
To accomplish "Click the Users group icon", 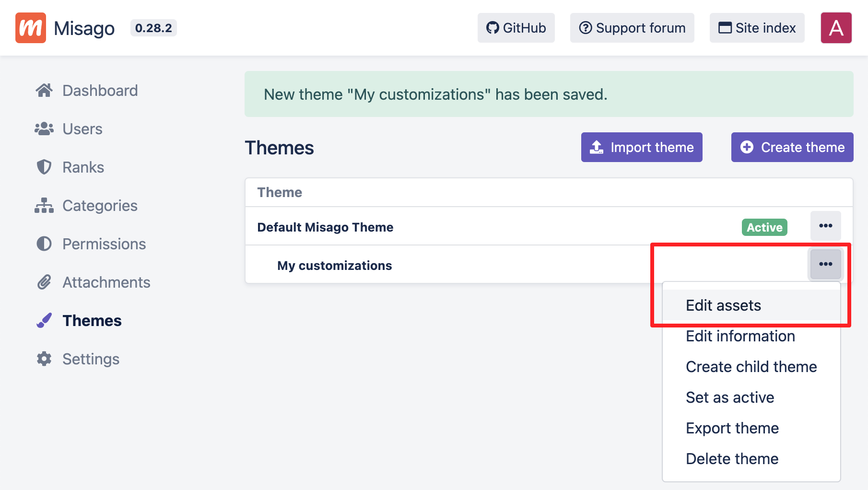I will [x=44, y=128].
